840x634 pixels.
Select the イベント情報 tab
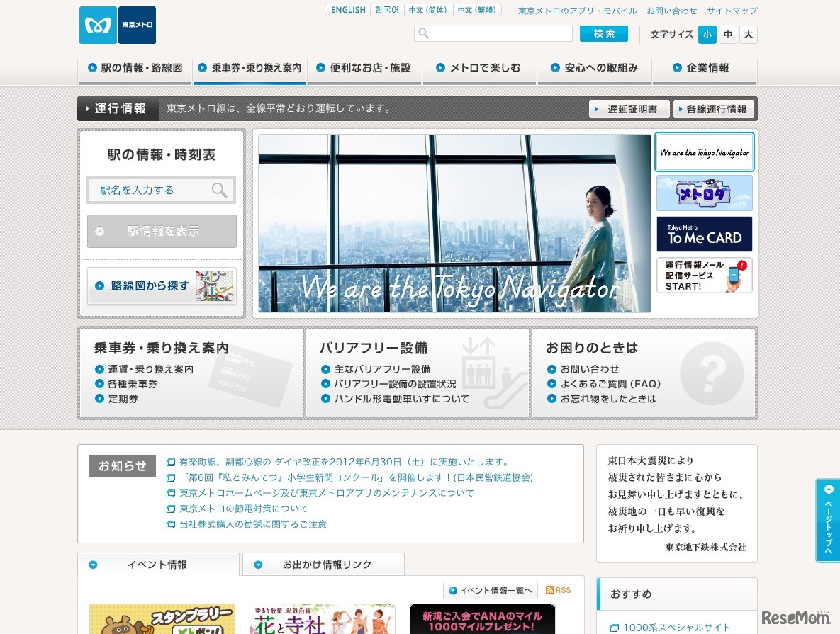[158, 565]
